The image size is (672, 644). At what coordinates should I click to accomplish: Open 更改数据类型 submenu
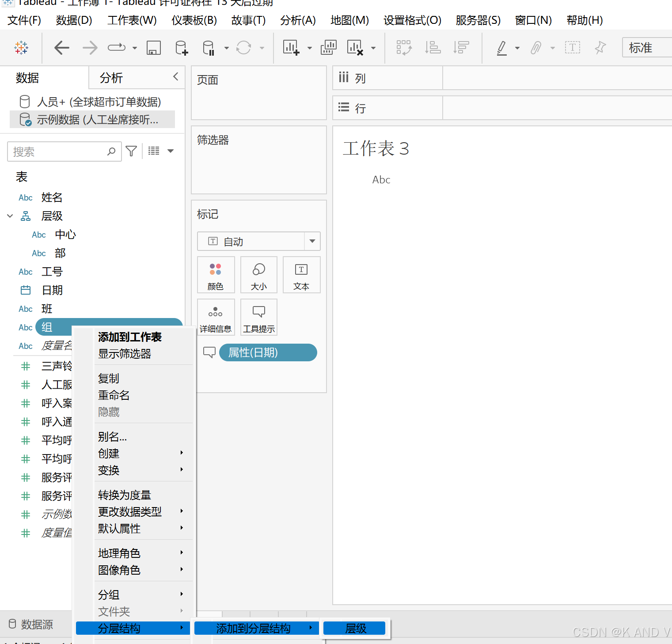pyautogui.click(x=130, y=512)
